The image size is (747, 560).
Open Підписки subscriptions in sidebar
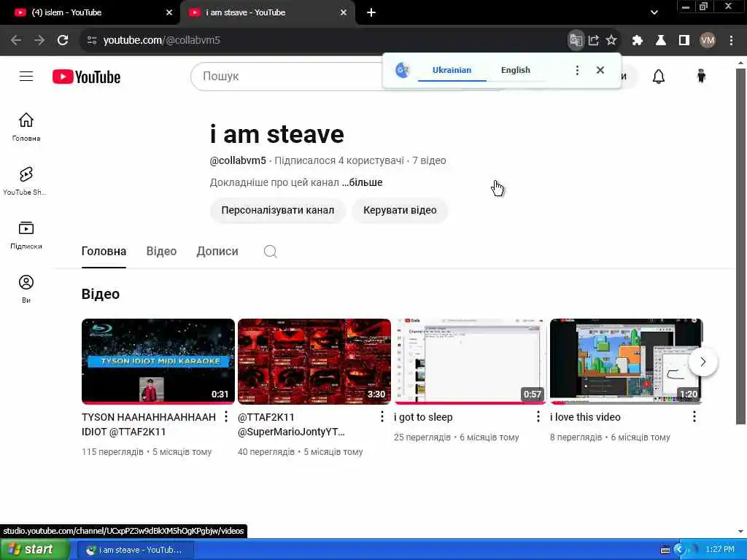[x=26, y=235]
